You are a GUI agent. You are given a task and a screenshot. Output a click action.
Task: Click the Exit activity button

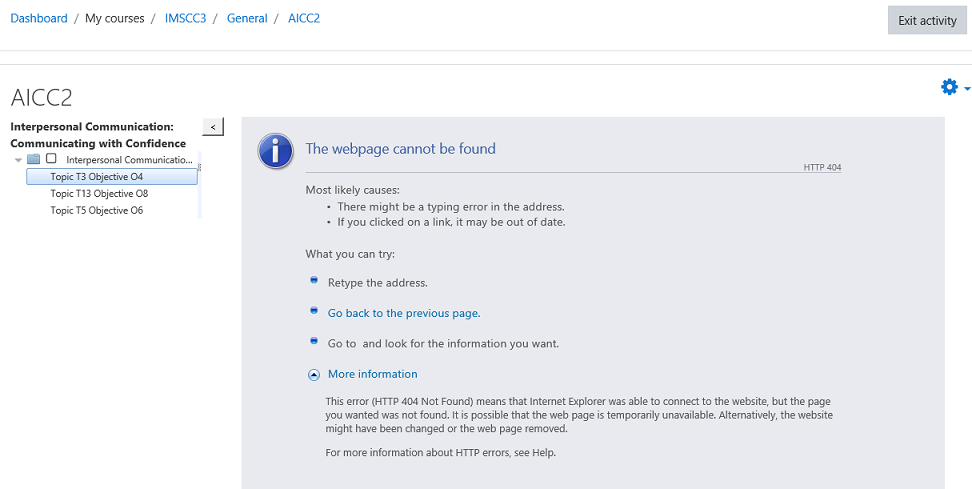(x=927, y=20)
